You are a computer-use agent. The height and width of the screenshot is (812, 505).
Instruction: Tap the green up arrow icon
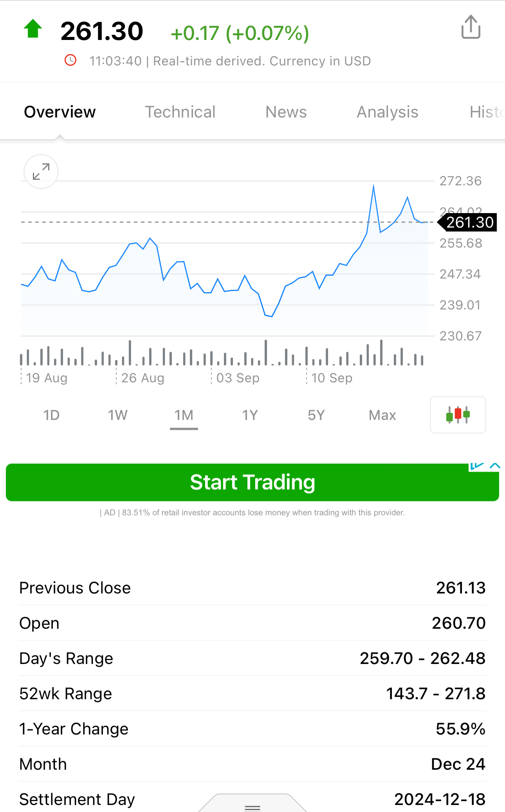33,29
